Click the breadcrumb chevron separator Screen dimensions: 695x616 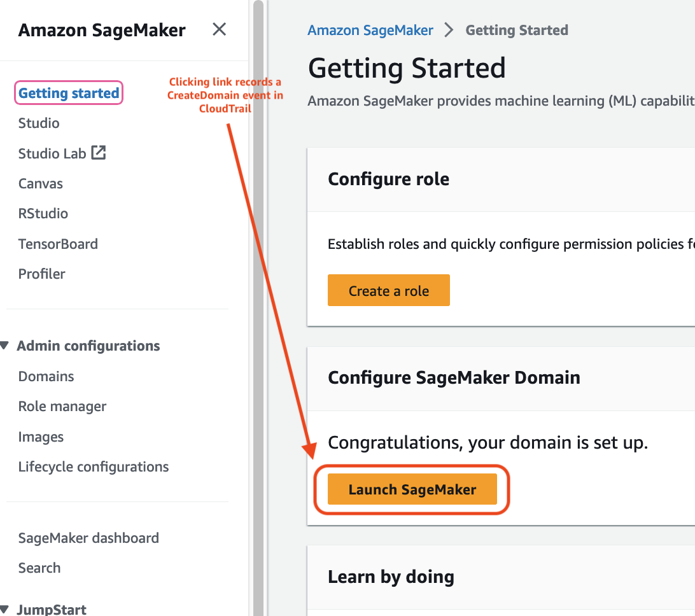[x=449, y=30]
